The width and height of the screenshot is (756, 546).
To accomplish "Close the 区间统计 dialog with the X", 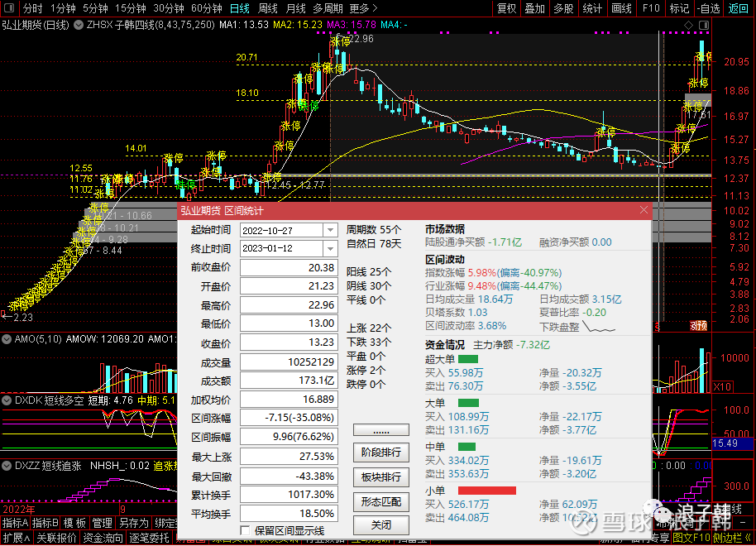I will (644, 210).
